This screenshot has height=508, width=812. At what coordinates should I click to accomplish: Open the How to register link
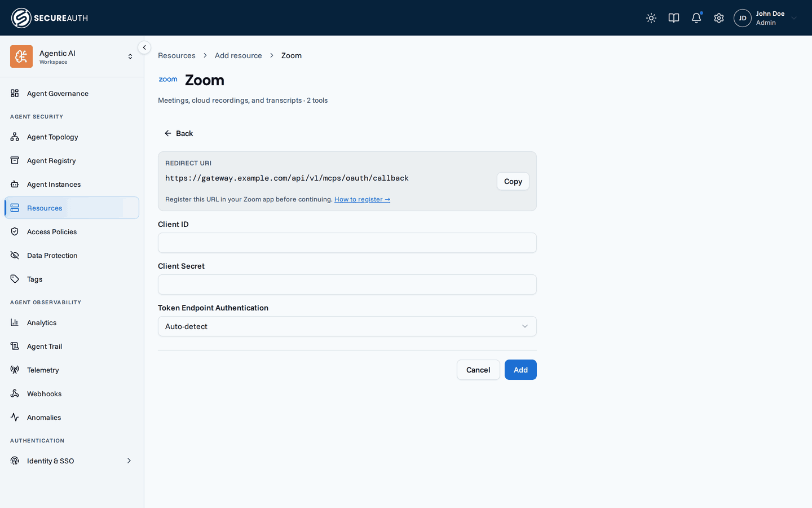click(362, 199)
